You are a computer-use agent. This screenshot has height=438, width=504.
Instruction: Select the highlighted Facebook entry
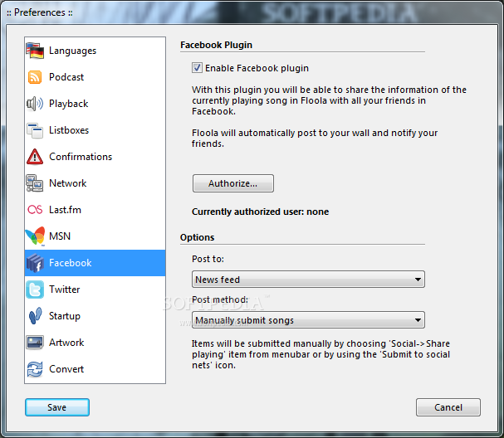tap(95, 263)
